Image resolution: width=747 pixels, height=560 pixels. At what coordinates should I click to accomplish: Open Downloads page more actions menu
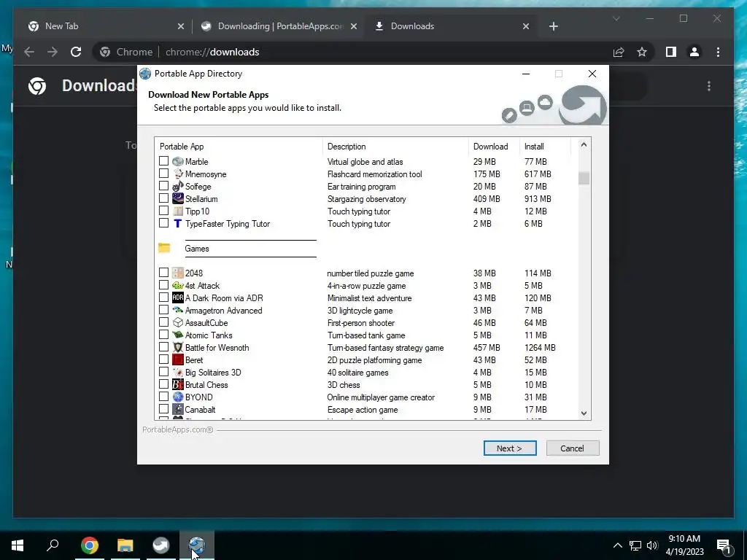tap(709, 86)
